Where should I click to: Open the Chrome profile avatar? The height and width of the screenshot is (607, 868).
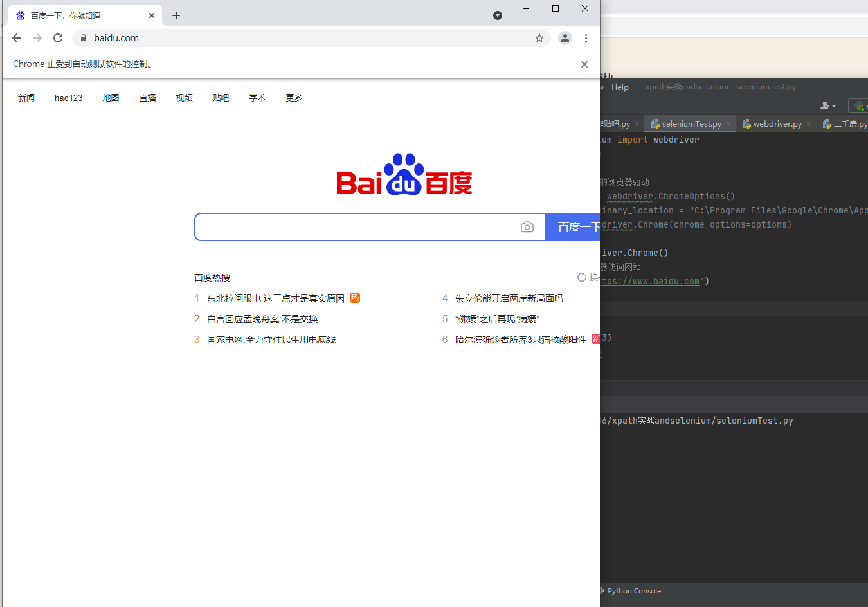565,38
